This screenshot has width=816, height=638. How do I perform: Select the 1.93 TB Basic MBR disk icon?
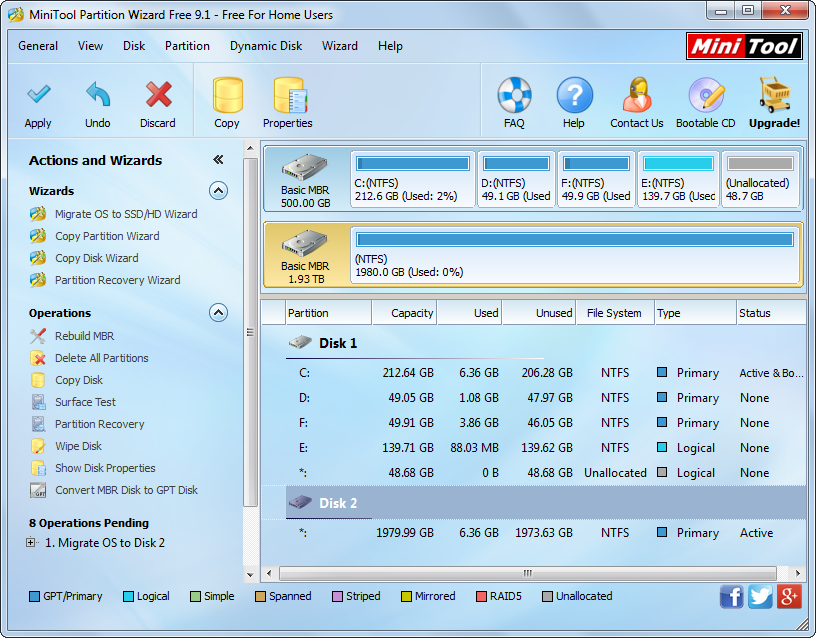(x=305, y=243)
